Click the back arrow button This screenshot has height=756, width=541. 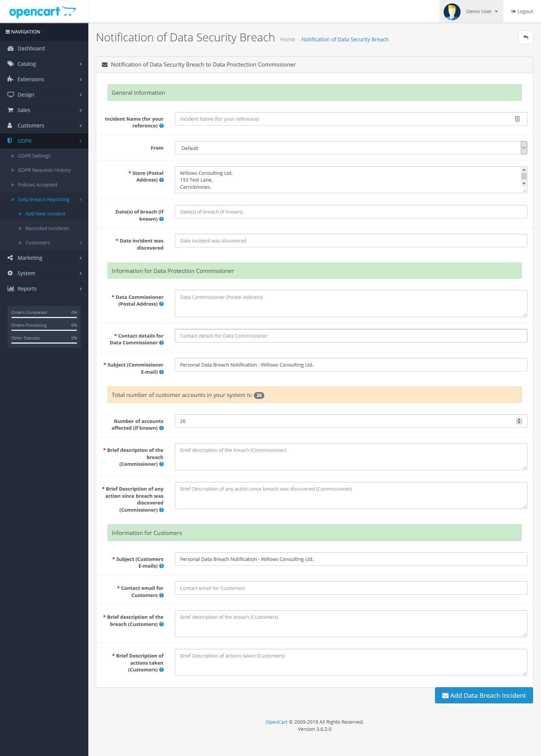pyautogui.click(x=526, y=37)
